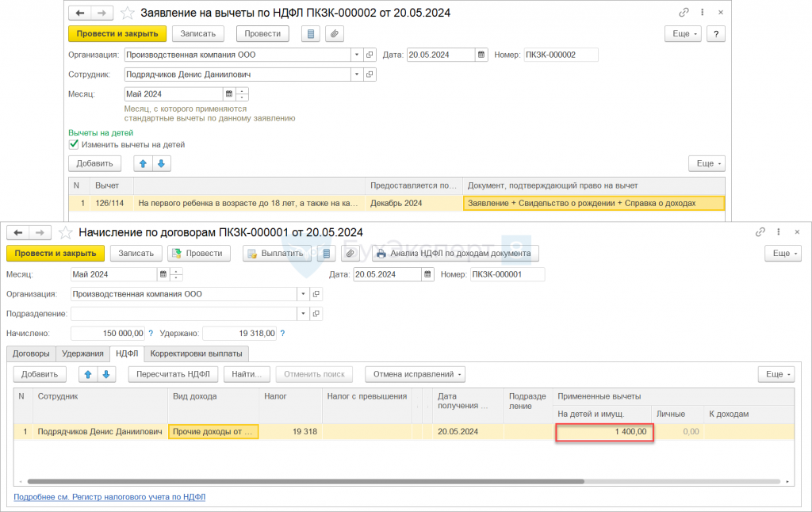Change month with stepper in Начисление Месяц field
Image resolution: width=812 pixels, height=512 pixels.
[x=177, y=274]
